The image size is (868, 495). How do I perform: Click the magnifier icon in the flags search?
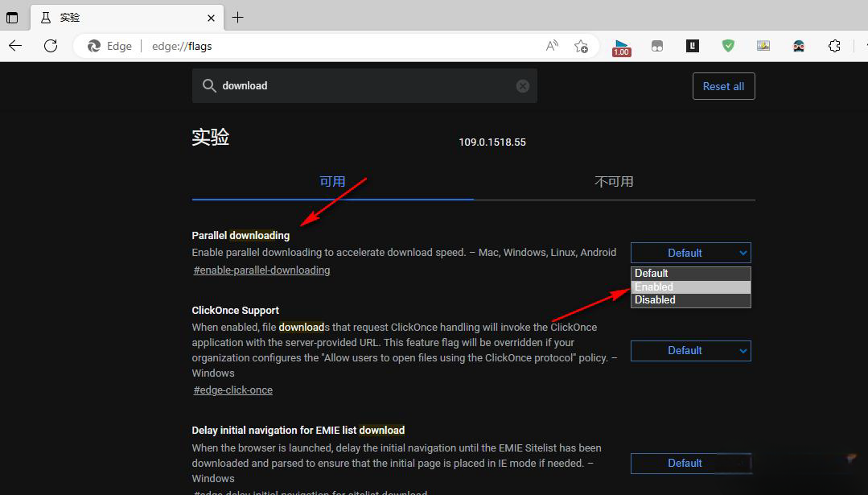[208, 86]
